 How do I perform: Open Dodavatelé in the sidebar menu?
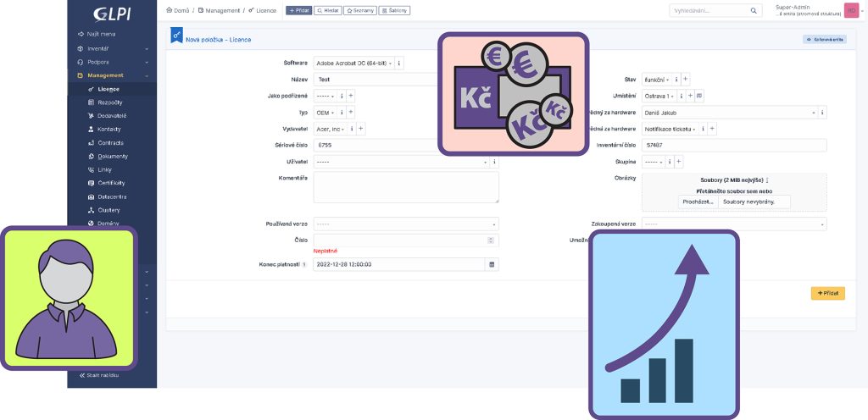coord(112,115)
